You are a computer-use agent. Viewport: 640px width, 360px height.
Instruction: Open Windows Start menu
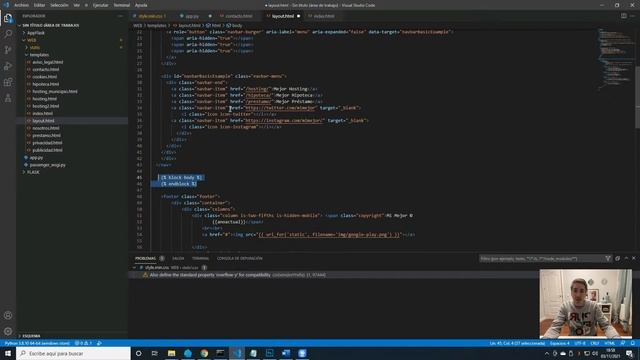coord(8,353)
